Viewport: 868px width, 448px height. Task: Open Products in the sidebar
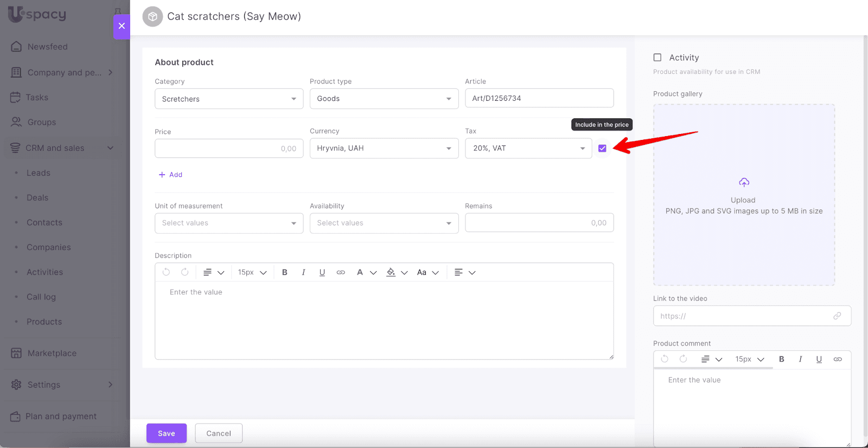coord(44,322)
